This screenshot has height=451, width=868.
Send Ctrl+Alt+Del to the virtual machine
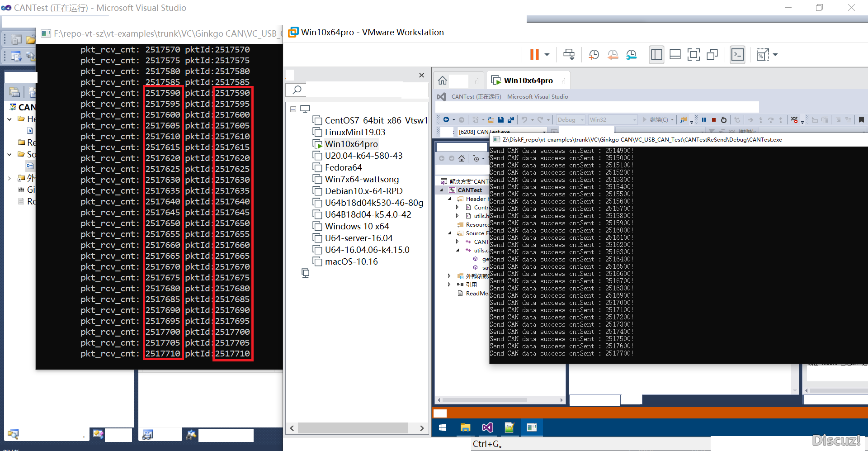point(569,55)
